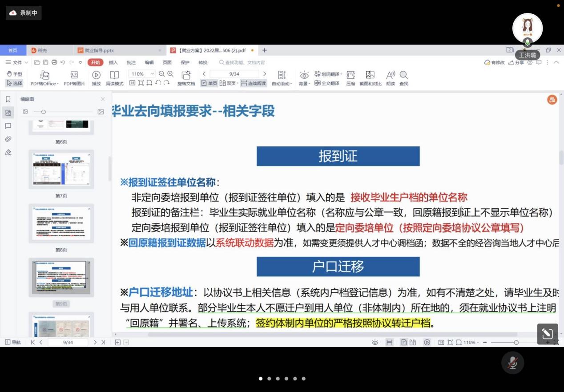564x392 pixels.
Task: Start slideshow with 播放 button
Action: [x=96, y=78]
